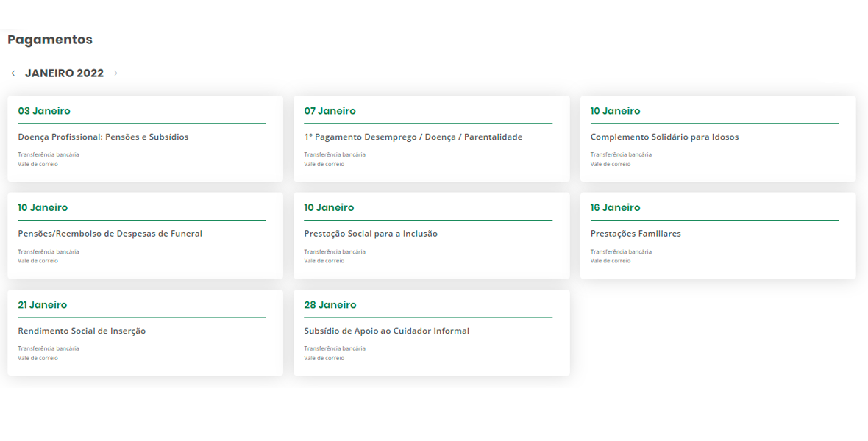Open Rendimento Social de Inserção entry

82,331
